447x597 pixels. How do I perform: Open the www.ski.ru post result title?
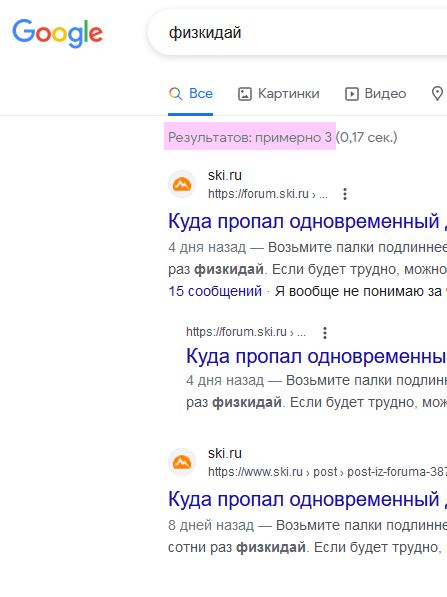coord(307,499)
